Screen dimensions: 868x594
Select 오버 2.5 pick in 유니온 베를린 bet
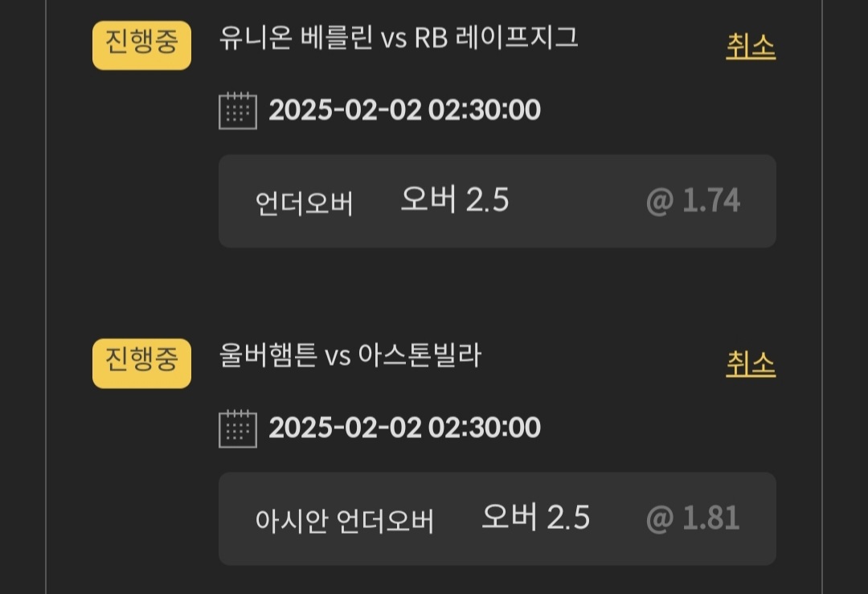click(x=455, y=200)
